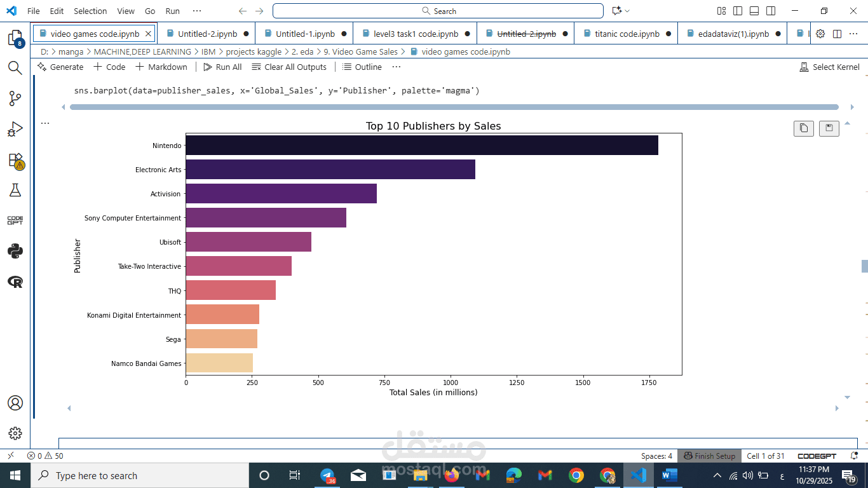868x488 pixels.
Task: Click 'Finish Setup' in the status bar
Action: [x=709, y=456]
